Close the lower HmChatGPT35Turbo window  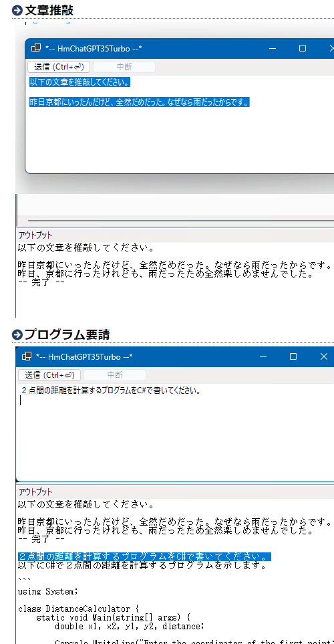coord(324,356)
